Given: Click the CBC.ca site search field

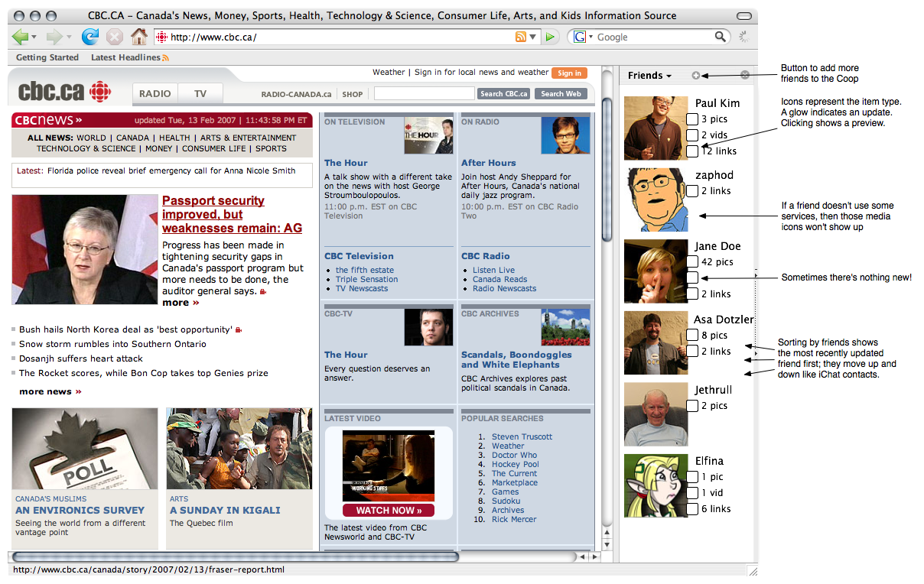Looking at the screenshot, I should coord(425,93).
